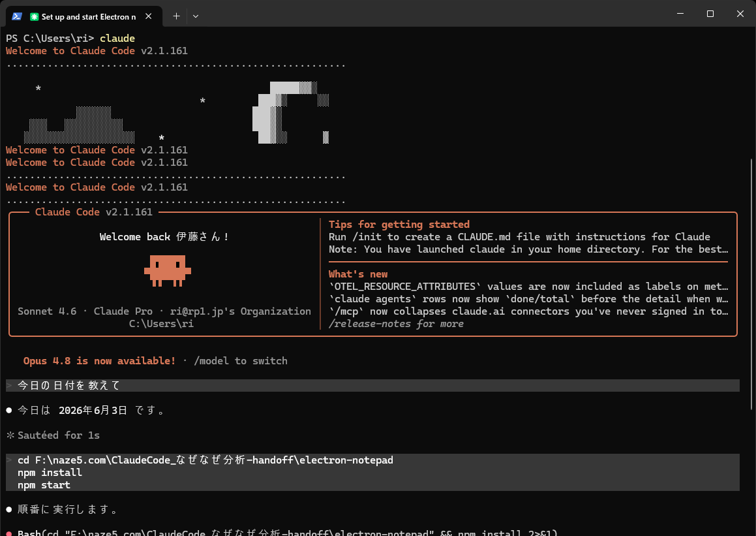Image resolution: width=756 pixels, height=536 pixels.
Task: Click the '/mcp now collapses' release note line
Action: pos(528,311)
